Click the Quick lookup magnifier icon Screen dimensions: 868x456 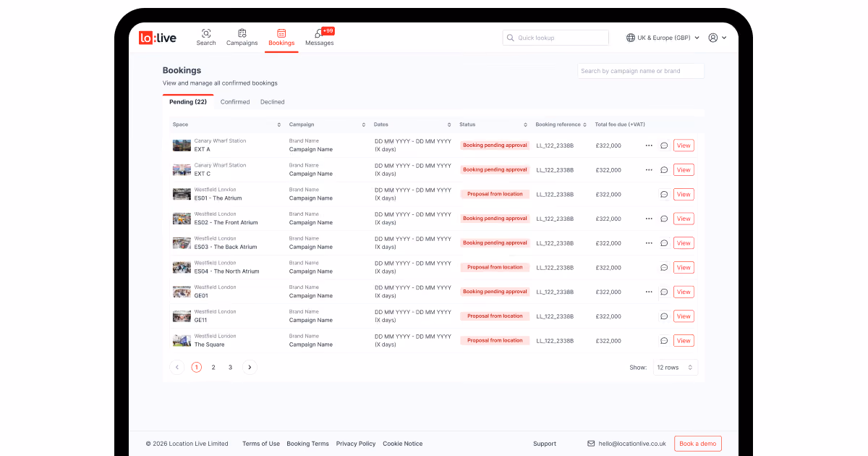[x=511, y=38]
